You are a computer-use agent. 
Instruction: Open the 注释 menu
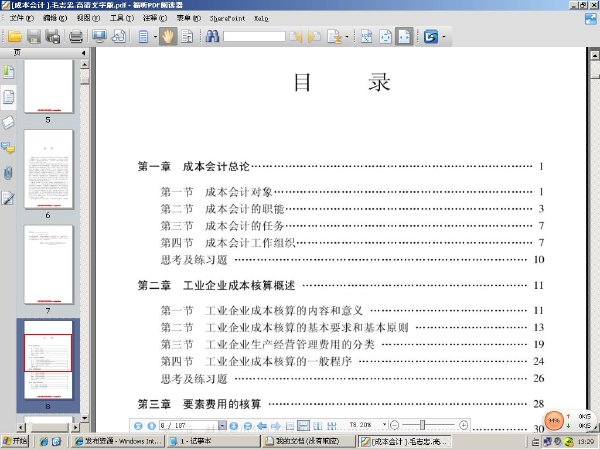pyautogui.click(x=155, y=18)
